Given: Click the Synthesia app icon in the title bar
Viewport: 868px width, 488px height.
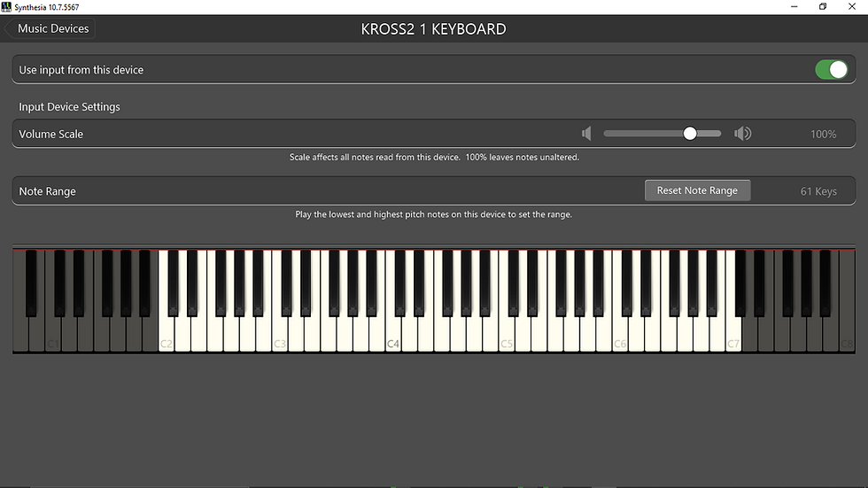Looking at the screenshot, I should click(x=6, y=6).
